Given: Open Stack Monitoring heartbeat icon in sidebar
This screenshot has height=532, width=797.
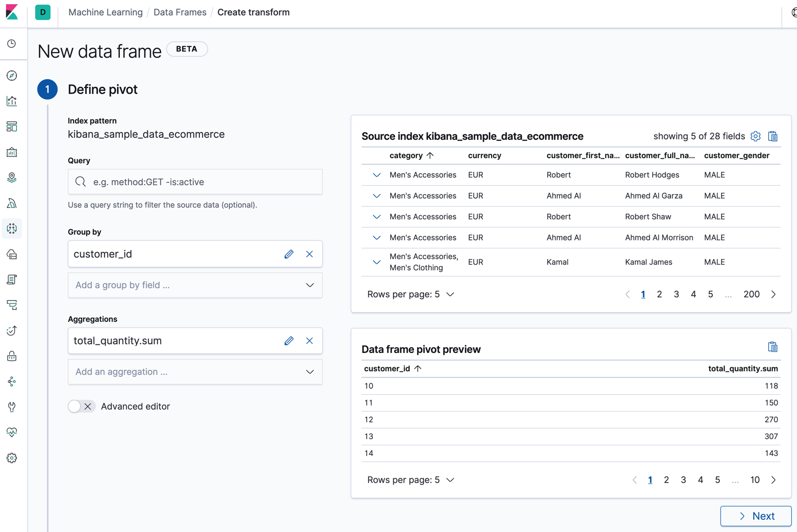Looking at the screenshot, I should point(11,432).
